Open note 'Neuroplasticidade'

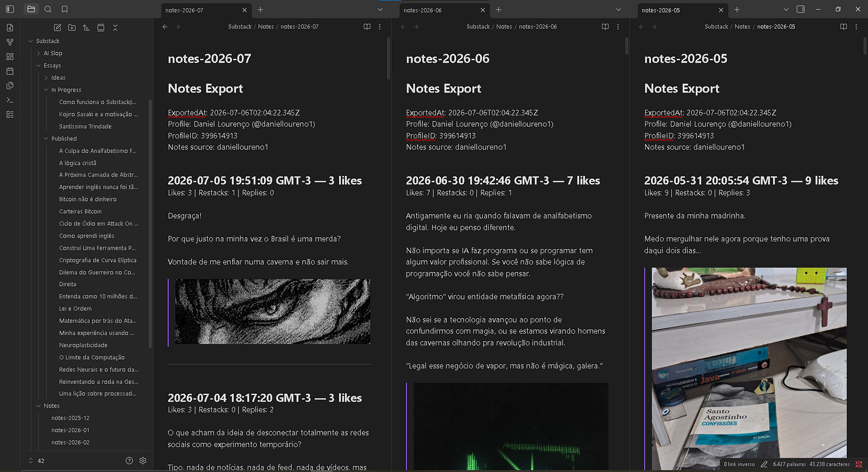(83, 345)
